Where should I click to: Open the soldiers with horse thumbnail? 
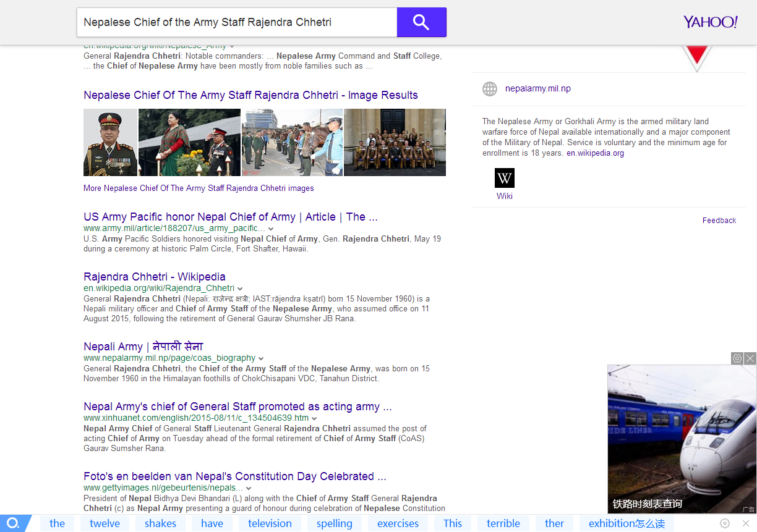coord(292,143)
